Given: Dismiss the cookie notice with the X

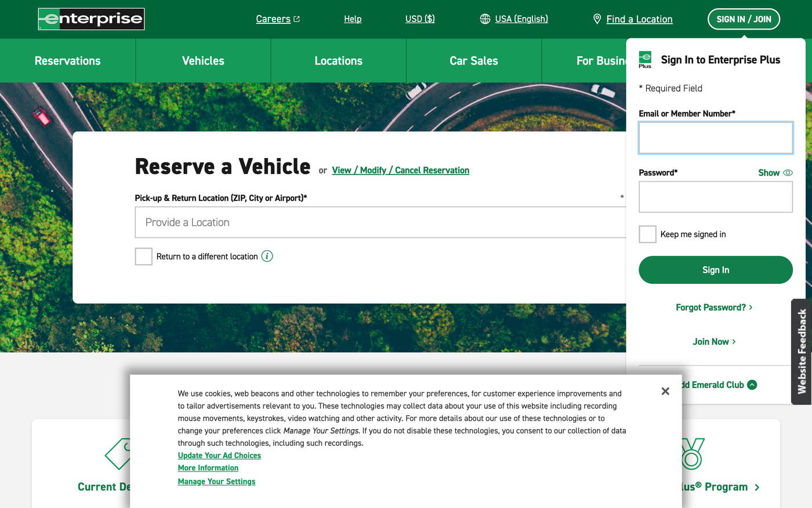Looking at the screenshot, I should pyautogui.click(x=665, y=391).
